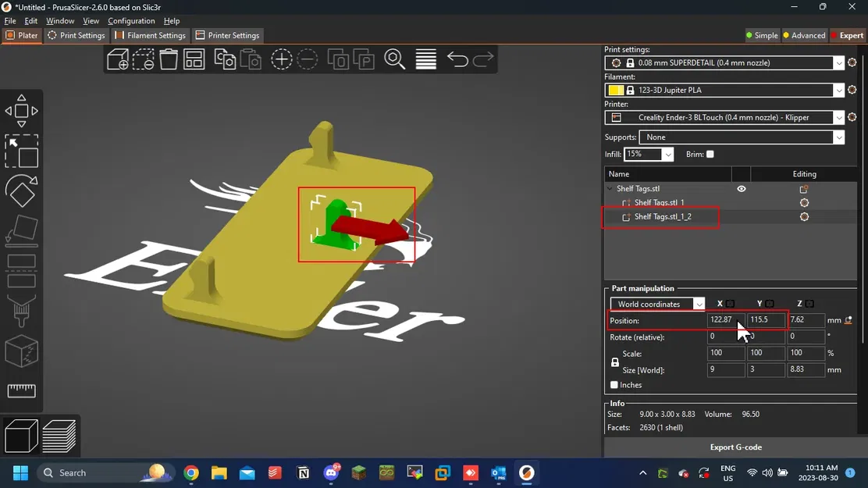Screen dimensions: 868x488
Task: Click the Split to objects icon
Action: point(338,59)
